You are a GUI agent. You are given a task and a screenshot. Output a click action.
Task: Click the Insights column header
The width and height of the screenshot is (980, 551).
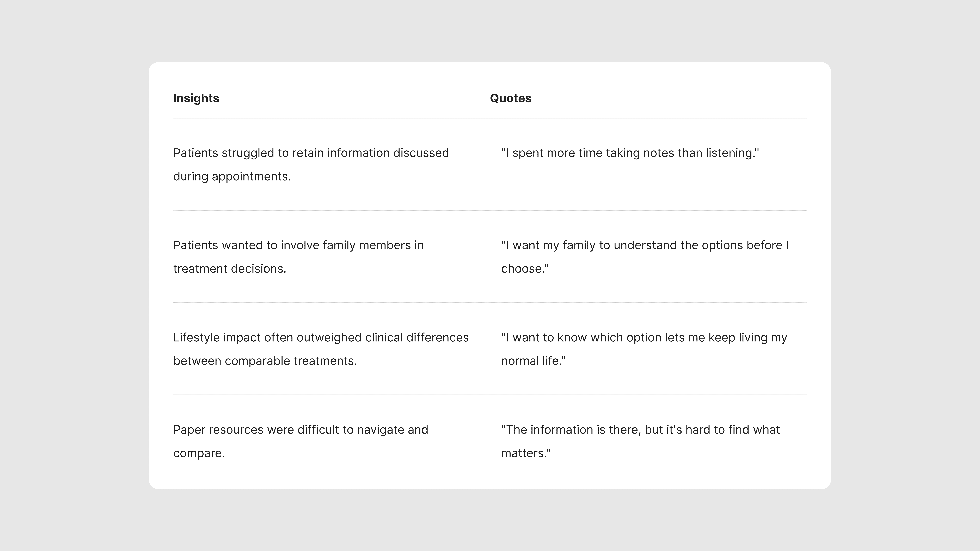click(x=196, y=98)
